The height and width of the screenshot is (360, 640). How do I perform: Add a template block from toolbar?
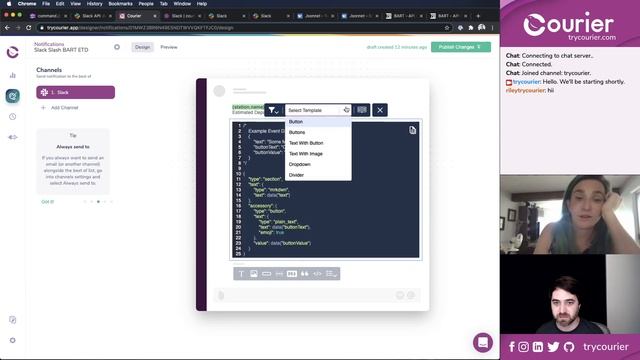(292, 273)
